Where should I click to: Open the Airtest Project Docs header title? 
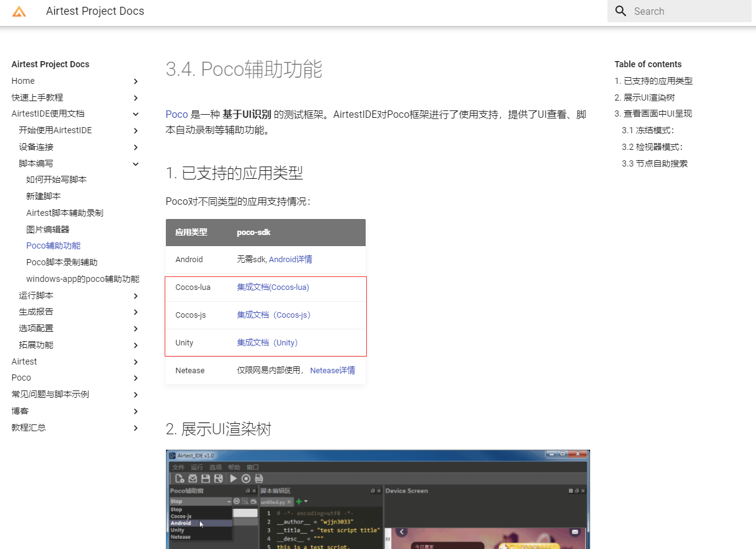pyautogui.click(x=95, y=11)
